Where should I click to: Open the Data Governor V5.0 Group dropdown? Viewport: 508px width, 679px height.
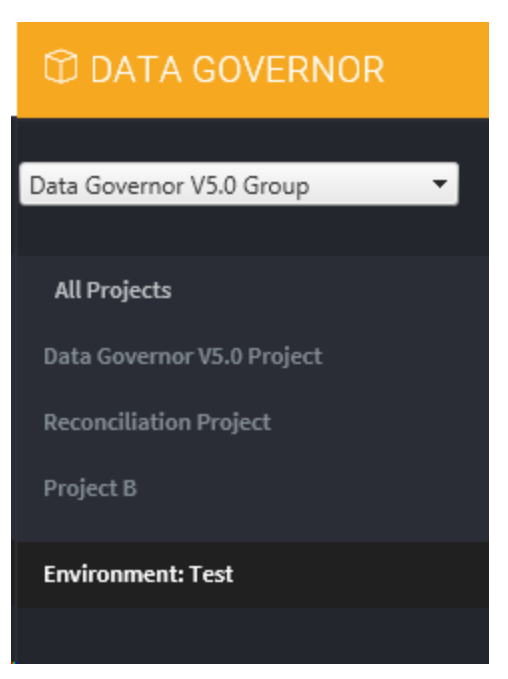239,184
